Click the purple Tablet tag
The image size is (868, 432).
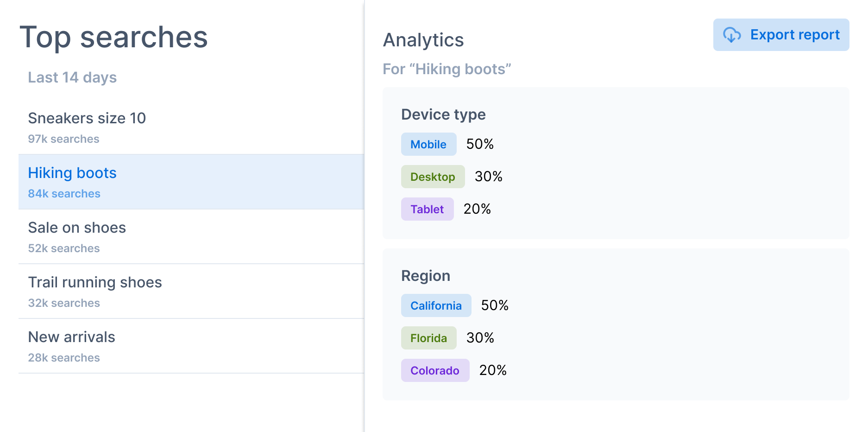coord(427,209)
